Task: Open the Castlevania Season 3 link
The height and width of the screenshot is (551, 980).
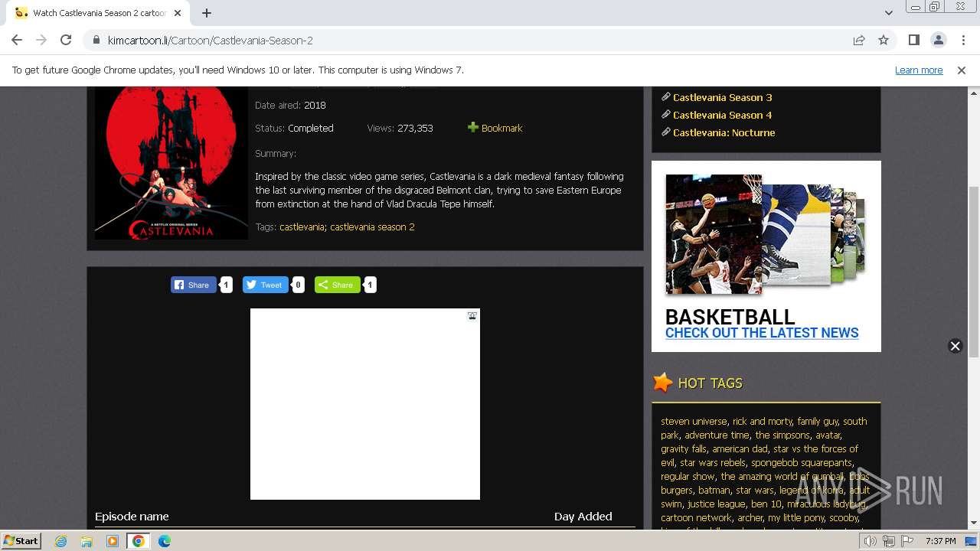Action: click(722, 97)
